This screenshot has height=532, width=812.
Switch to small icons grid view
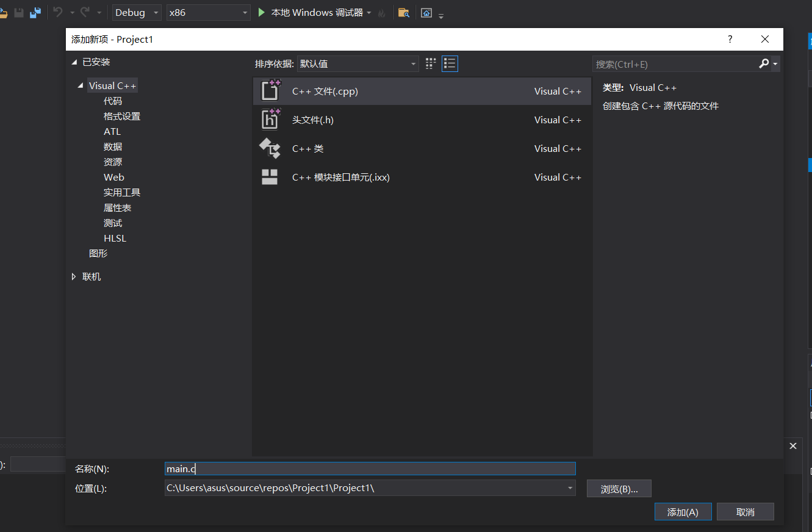pyautogui.click(x=431, y=63)
